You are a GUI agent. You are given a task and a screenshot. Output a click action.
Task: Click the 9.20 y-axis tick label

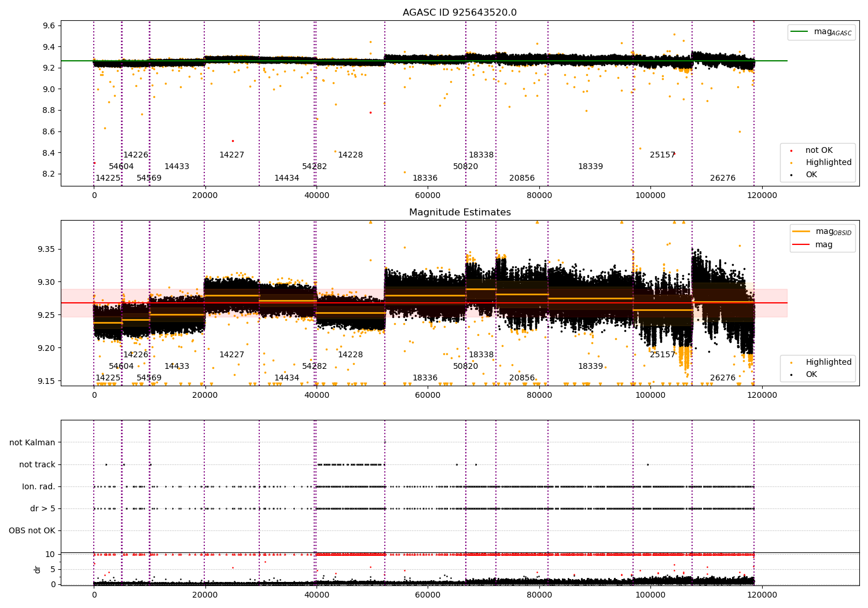click(47, 349)
